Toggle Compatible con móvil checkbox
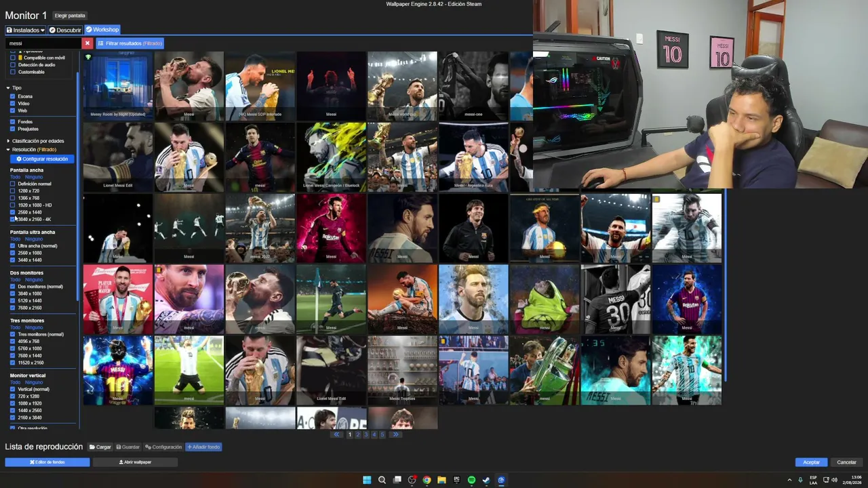 tap(12, 58)
